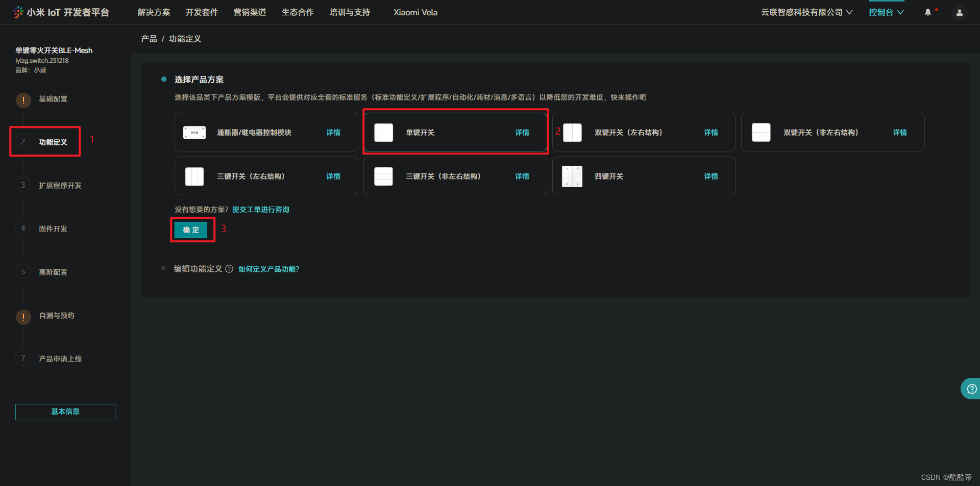Select the 双键开关（非左右结构） thumbnail
The width and height of the screenshot is (980, 486).
(x=761, y=133)
